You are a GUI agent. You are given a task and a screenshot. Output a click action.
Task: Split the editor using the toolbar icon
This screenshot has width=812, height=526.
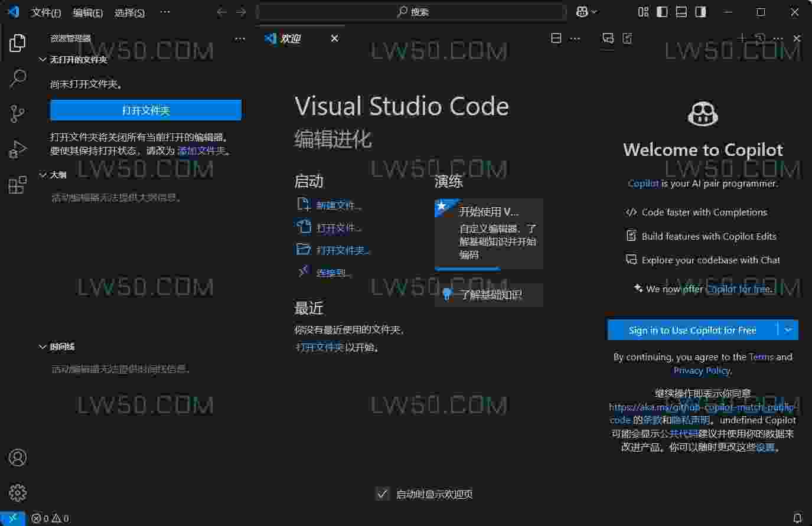[x=556, y=38]
